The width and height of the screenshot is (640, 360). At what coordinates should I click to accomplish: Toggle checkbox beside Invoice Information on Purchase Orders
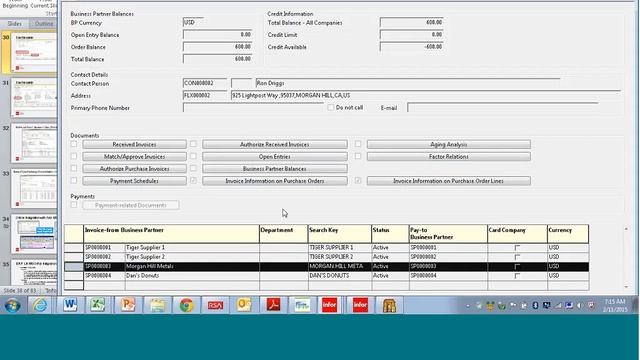[193, 180]
